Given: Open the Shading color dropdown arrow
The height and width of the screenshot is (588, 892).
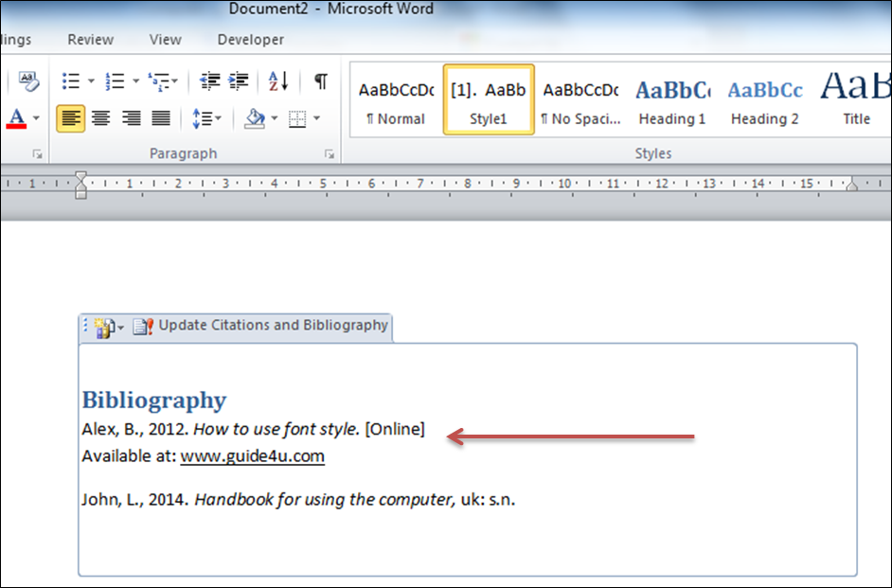Looking at the screenshot, I should coord(275,118).
